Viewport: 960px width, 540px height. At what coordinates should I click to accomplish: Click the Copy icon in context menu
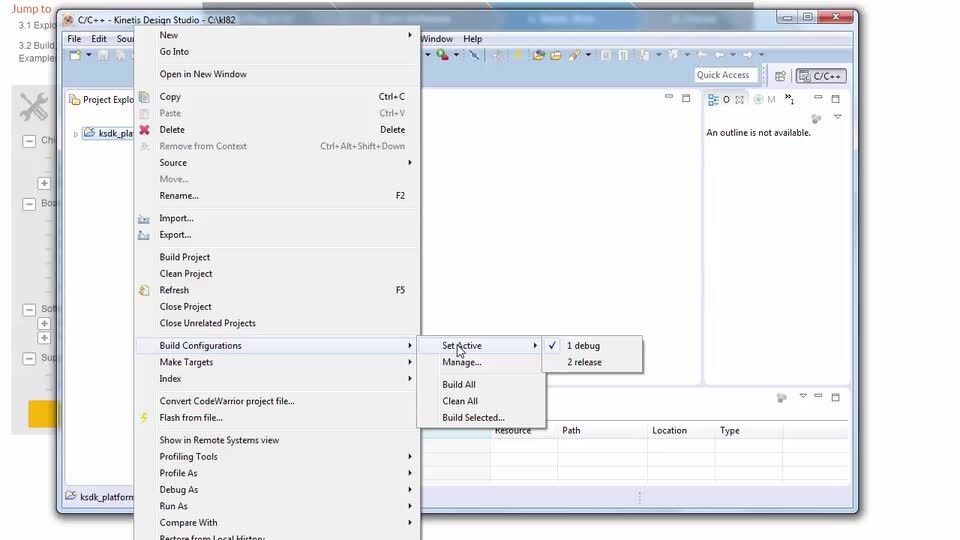click(x=144, y=97)
